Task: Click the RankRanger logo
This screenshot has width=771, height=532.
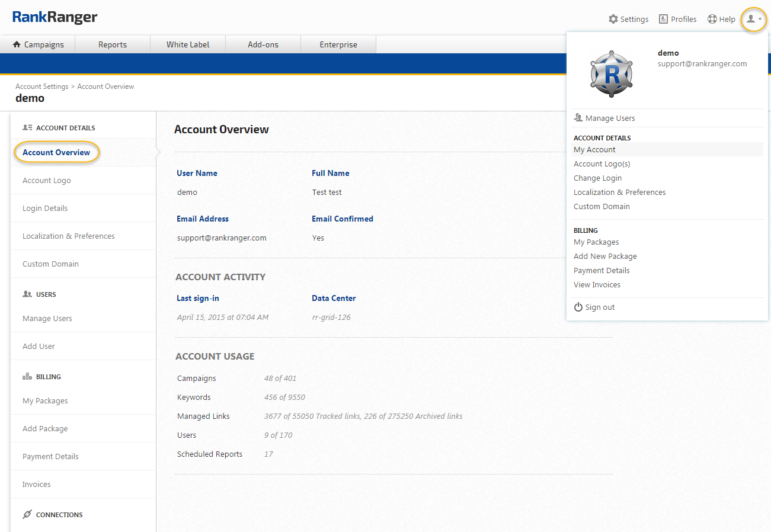Action: click(55, 17)
